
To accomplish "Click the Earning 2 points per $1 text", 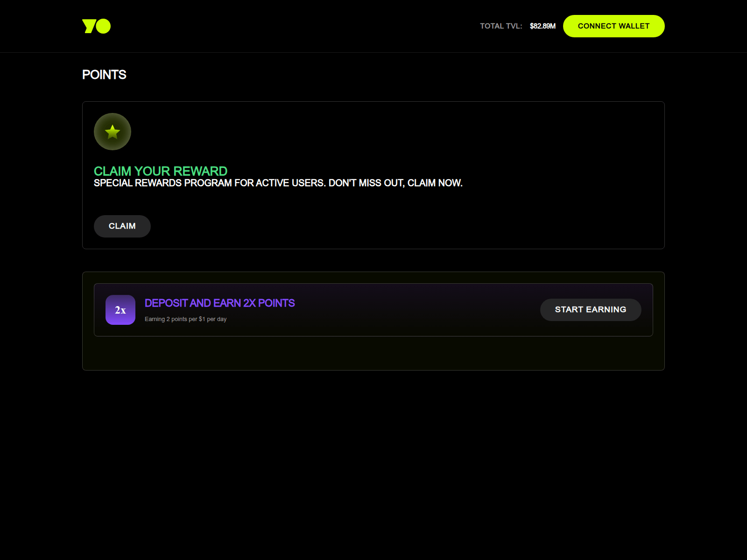I will tap(185, 319).
